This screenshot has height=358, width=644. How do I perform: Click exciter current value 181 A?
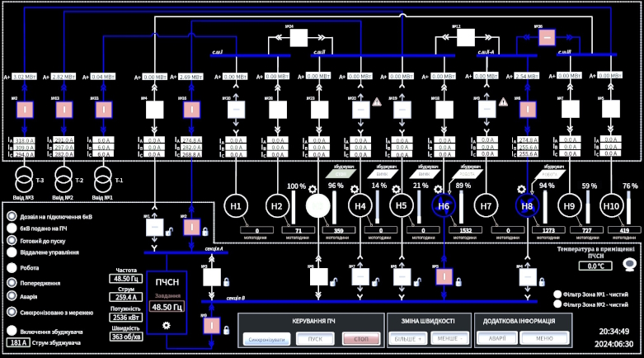pos(18,342)
